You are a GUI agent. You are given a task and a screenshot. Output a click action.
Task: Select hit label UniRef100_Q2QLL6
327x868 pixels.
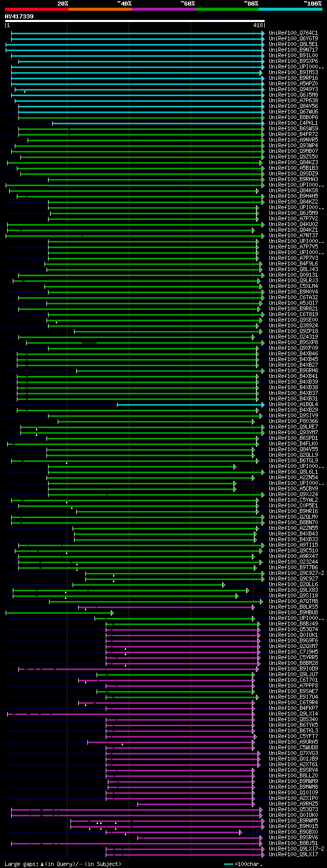click(x=293, y=584)
